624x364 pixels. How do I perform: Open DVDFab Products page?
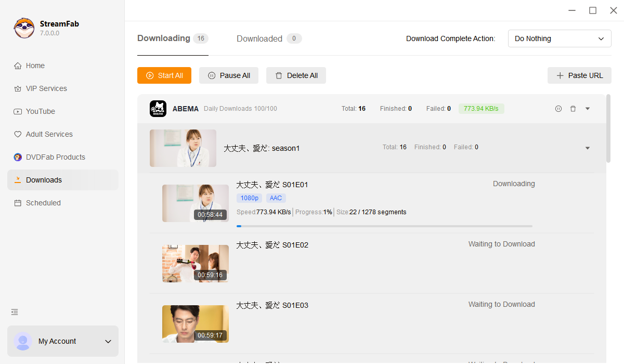55,157
